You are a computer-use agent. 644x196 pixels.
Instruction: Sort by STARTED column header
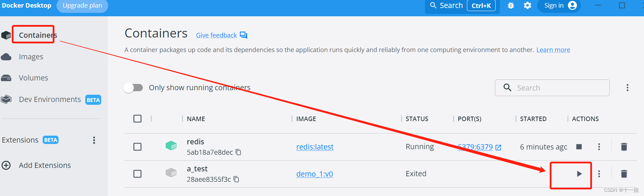pyautogui.click(x=533, y=119)
